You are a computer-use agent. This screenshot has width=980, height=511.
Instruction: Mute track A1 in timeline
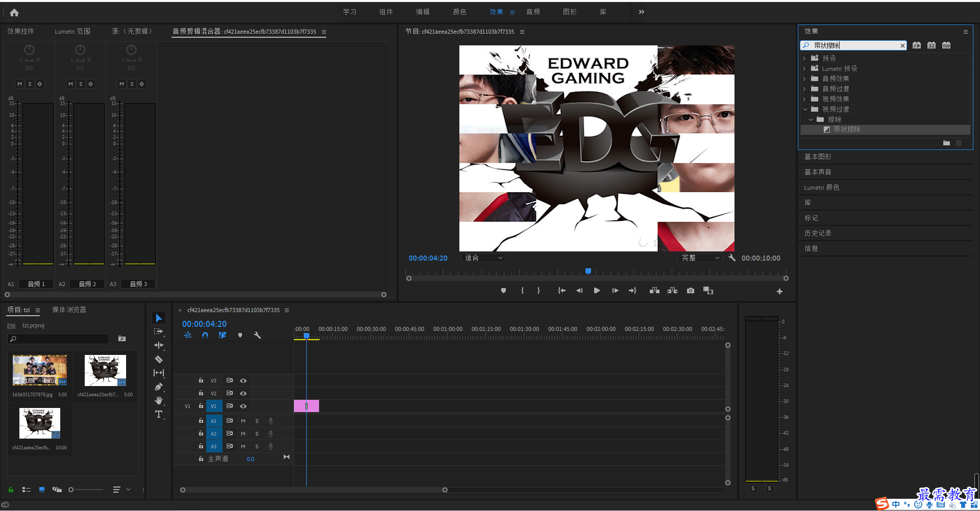243,421
